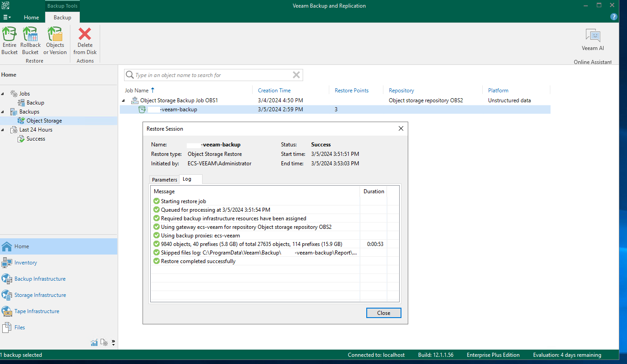The height and width of the screenshot is (364, 627).
Task: Collapse Object Storage Backup Job OBS1 row
Action: (x=124, y=100)
